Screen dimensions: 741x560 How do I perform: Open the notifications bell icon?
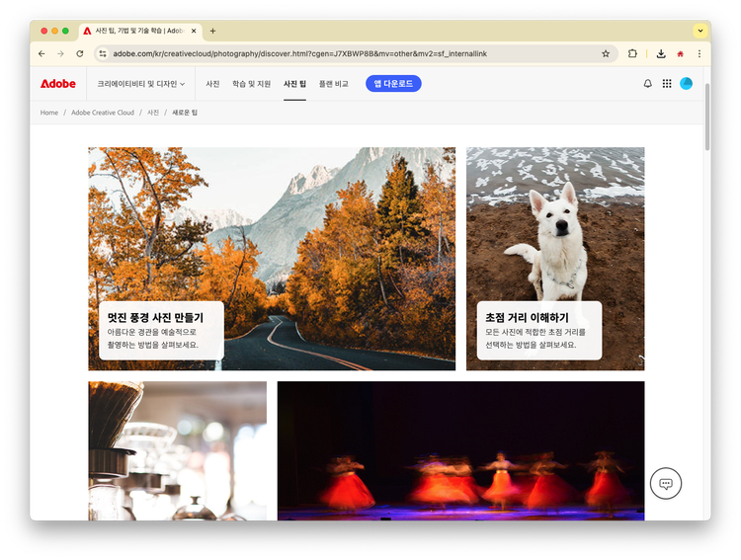click(x=647, y=84)
